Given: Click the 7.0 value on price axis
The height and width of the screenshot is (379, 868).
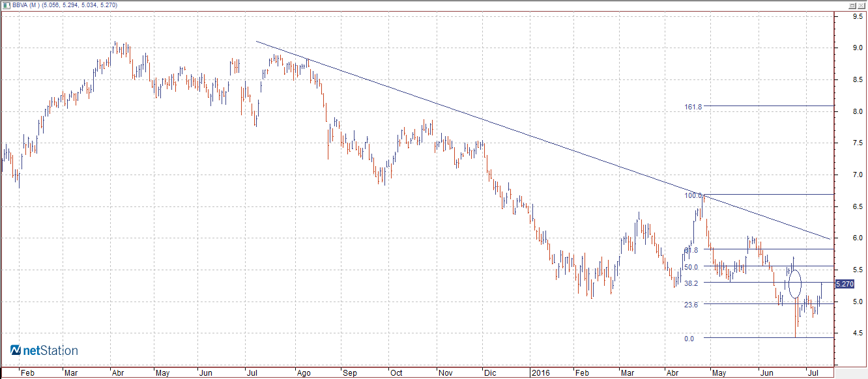Looking at the screenshot, I should [x=858, y=176].
